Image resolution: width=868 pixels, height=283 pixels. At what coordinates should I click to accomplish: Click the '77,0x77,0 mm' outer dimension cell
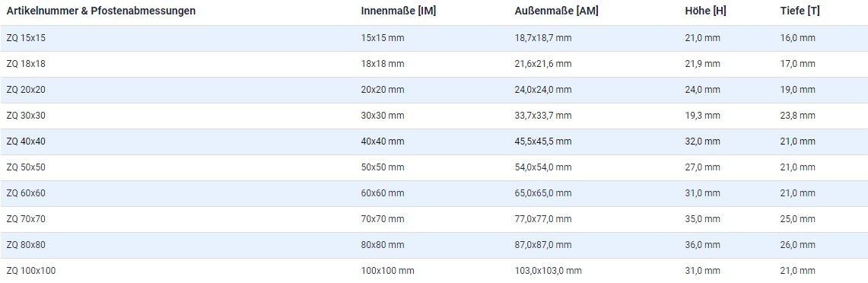coord(543,219)
